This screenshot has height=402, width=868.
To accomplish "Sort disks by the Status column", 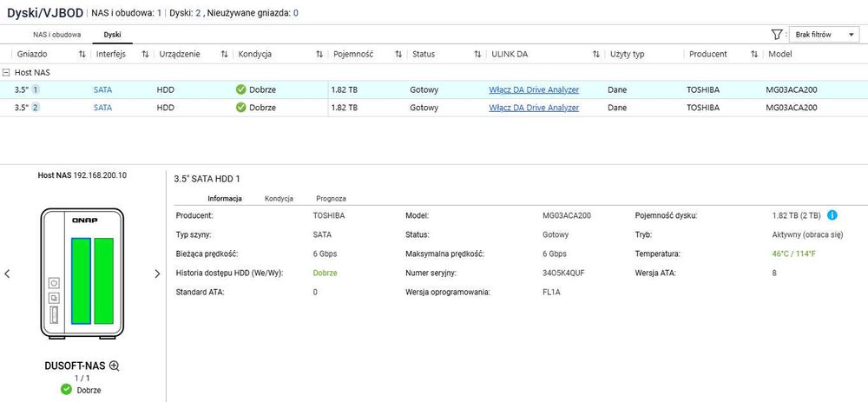I will (x=477, y=54).
